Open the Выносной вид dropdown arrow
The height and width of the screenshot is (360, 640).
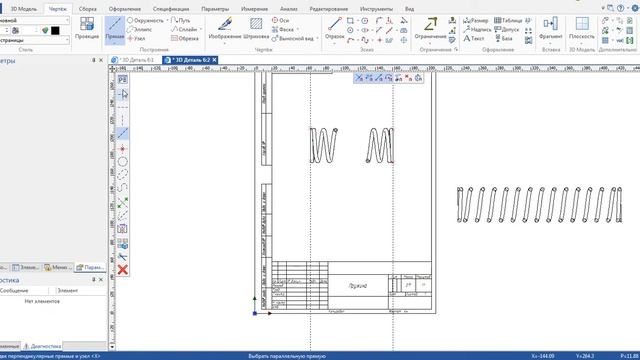(317, 38)
